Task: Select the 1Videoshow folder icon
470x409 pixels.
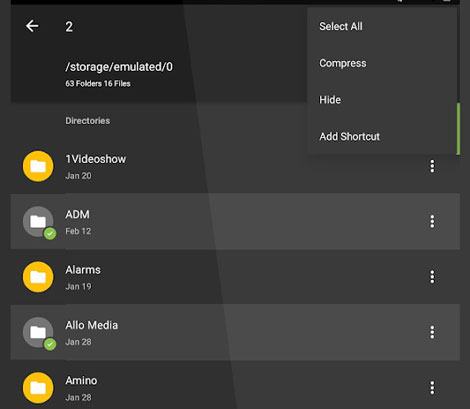Action: coord(38,166)
